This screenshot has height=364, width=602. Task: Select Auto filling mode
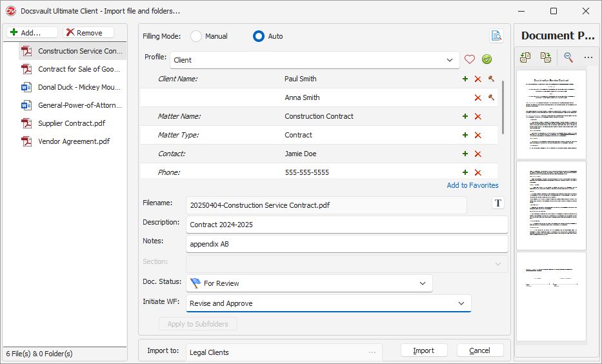coord(259,36)
